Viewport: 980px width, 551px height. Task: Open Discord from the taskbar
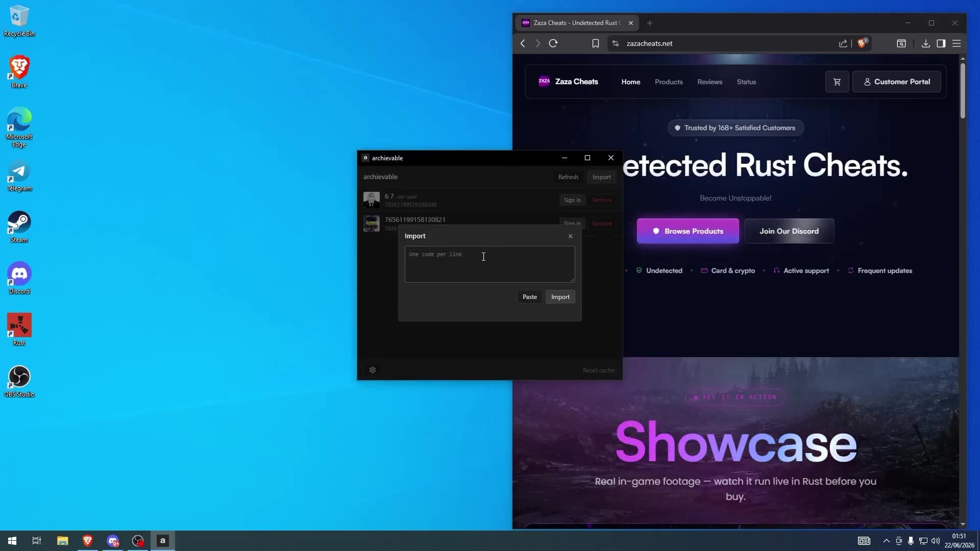113,541
